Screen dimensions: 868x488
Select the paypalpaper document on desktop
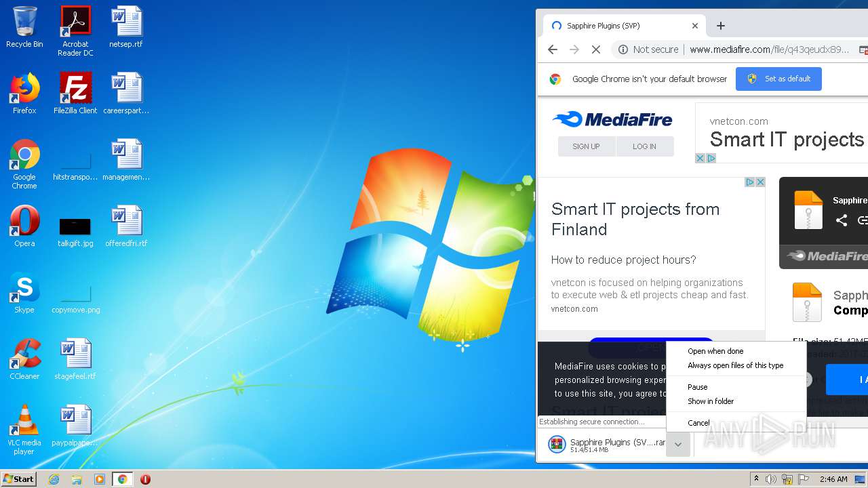(x=75, y=426)
